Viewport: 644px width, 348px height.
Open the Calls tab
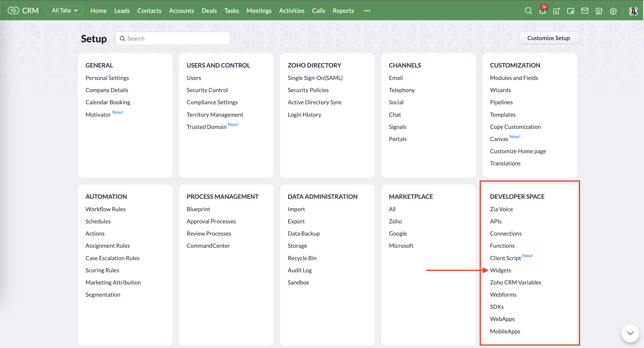click(318, 11)
